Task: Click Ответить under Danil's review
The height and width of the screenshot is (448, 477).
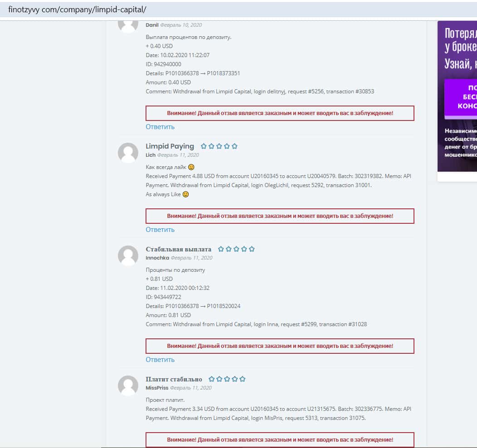Action: tap(160, 127)
